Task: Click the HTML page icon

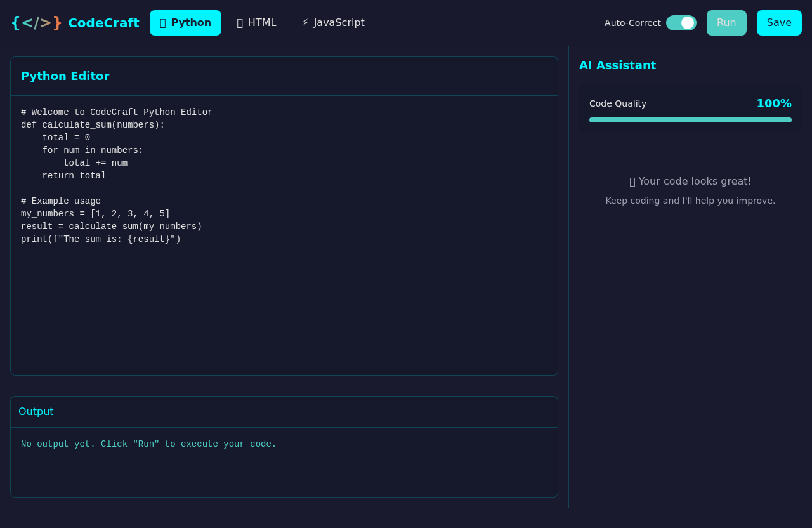Action: (x=239, y=22)
